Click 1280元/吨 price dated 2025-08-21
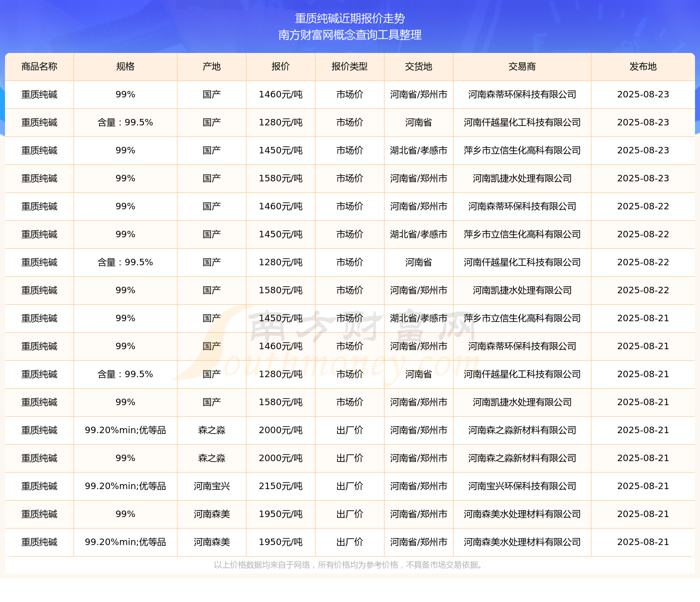Viewport: 700px width, 602px height. tap(281, 374)
